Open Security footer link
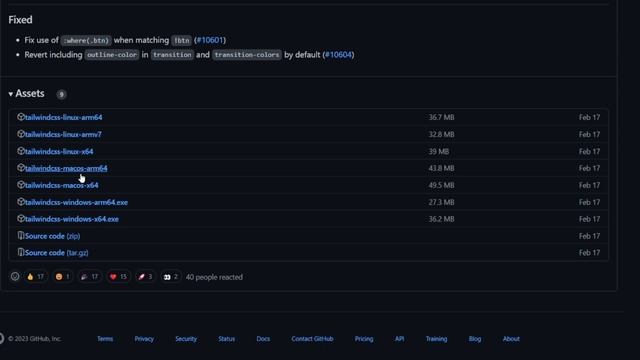 pos(186,339)
